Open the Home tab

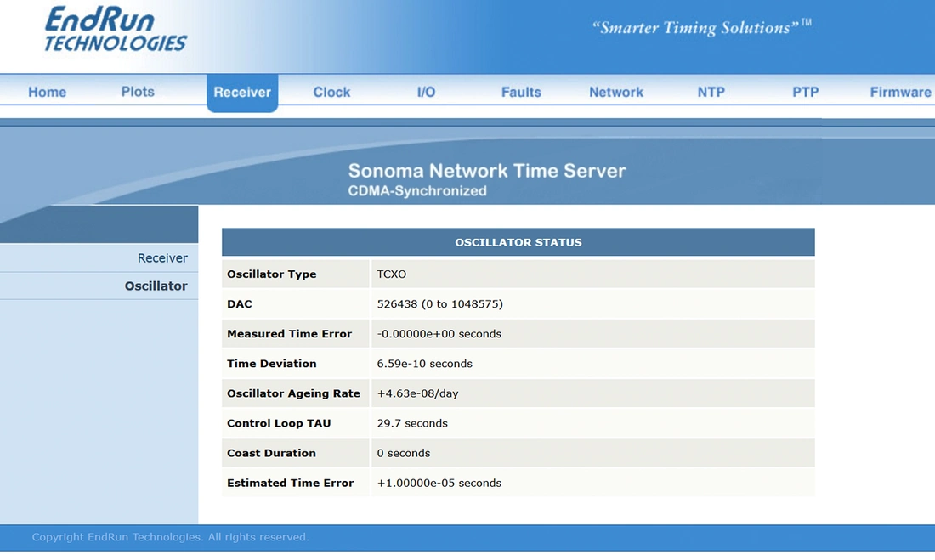(47, 92)
